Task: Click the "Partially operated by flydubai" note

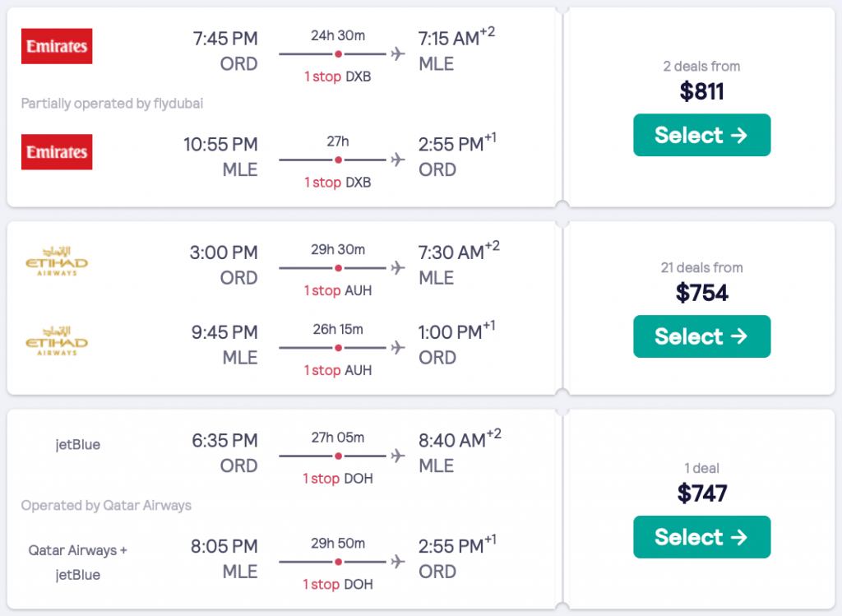Action: 112,104
